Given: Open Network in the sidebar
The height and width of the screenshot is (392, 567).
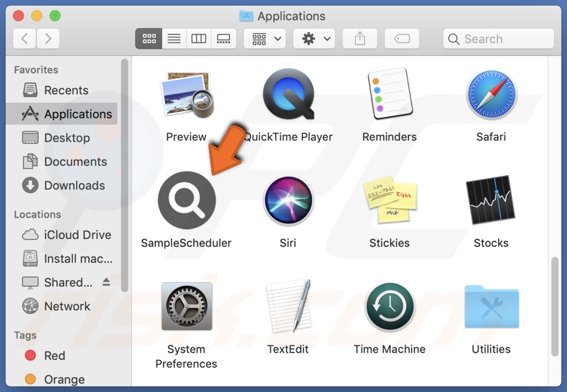Looking at the screenshot, I should [62, 307].
